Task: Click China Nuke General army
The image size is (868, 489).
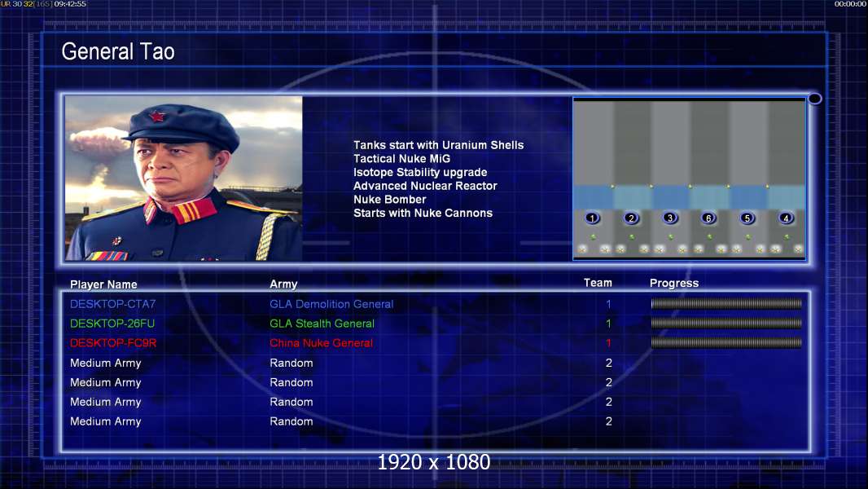Action: (321, 343)
